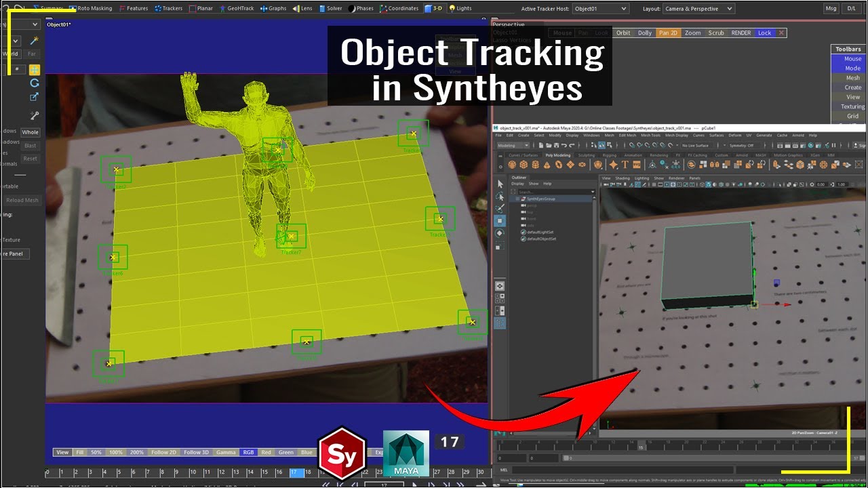Click the Gamma button
868x488 pixels.
coord(226,452)
